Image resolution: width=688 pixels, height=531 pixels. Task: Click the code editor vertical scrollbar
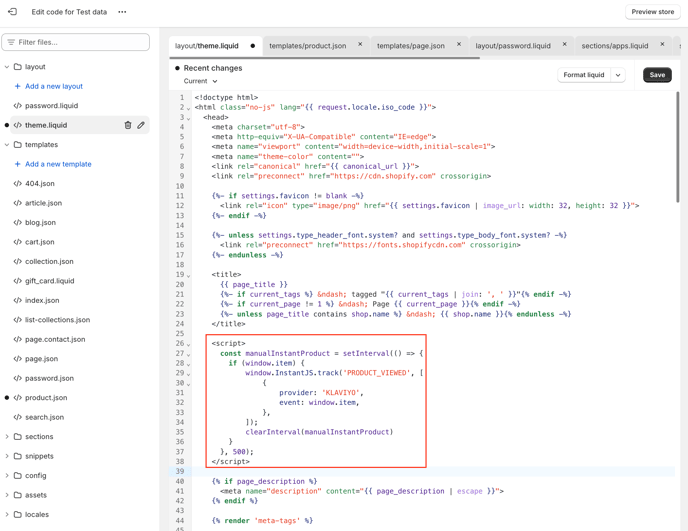[677, 147]
